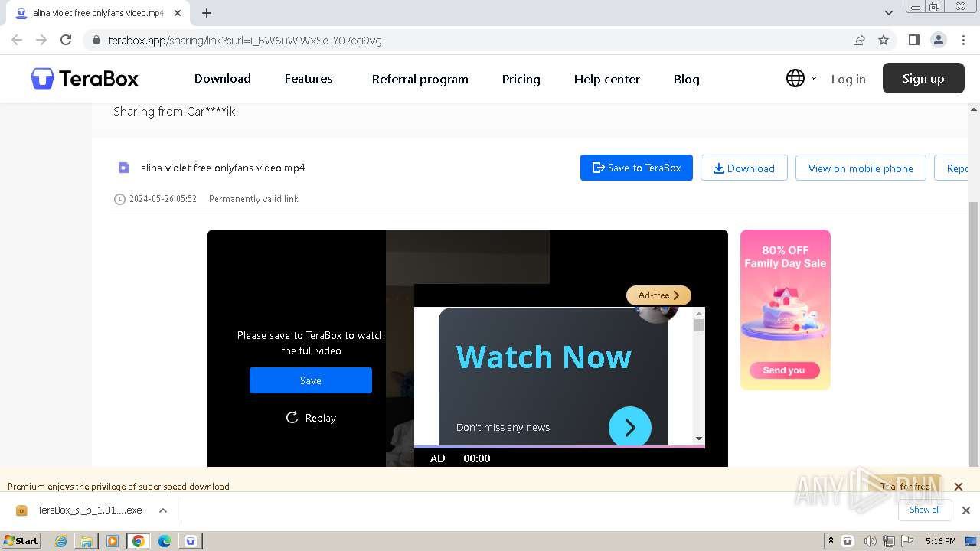The height and width of the screenshot is (551, 980).
Task: Open Pricing page
Action: pos(521,79)
